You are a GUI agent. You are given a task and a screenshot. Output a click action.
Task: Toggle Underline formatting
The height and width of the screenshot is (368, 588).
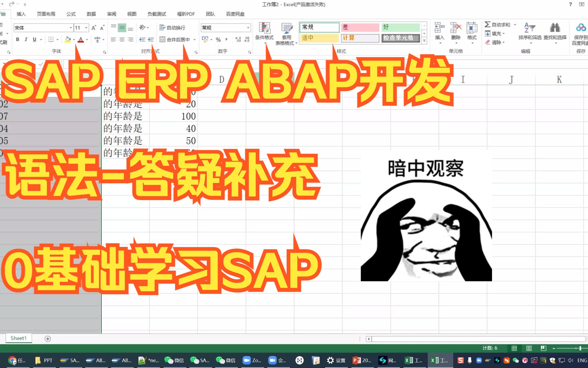(x=34, y=39)
